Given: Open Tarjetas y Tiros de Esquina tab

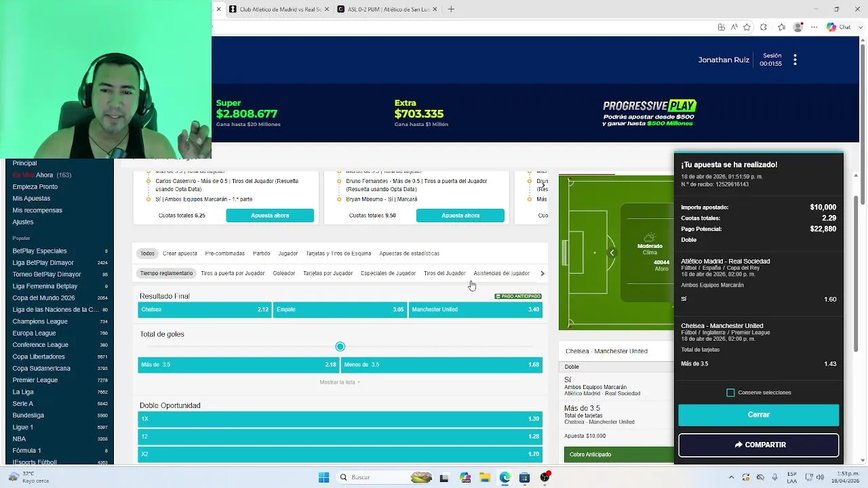Looking at the screenshot, I should (x=338, y=253).
